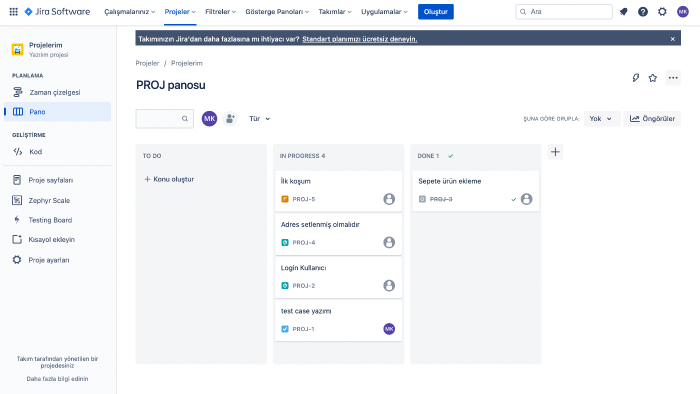
Task: Open Zephyr Scale in sidebar
Action: [58, 200]
